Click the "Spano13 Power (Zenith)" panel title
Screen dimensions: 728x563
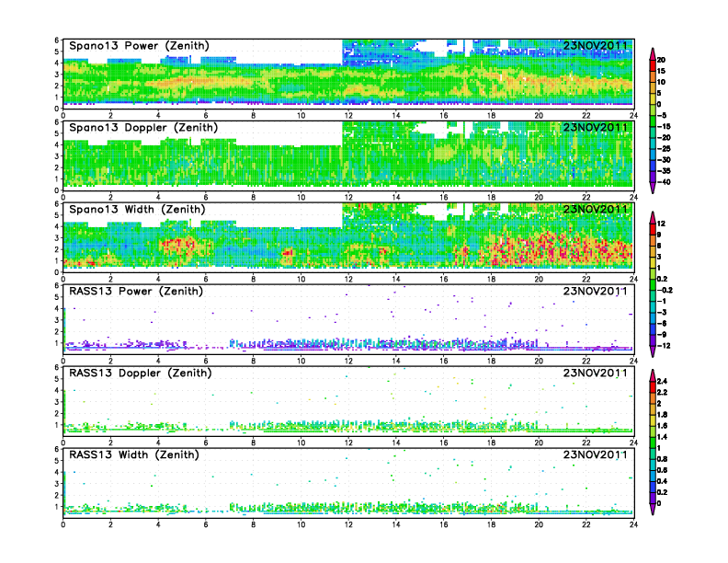[x=139, y=46]
